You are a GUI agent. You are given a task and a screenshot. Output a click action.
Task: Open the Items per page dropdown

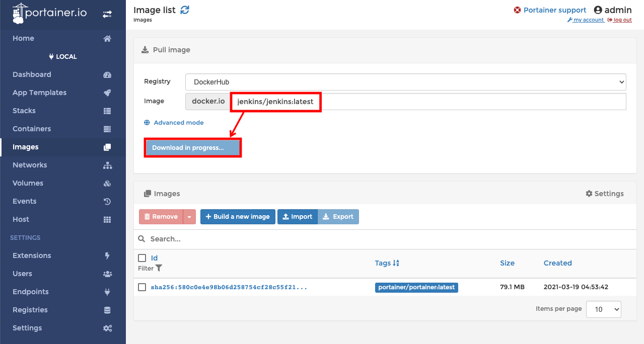coord(604,309)
